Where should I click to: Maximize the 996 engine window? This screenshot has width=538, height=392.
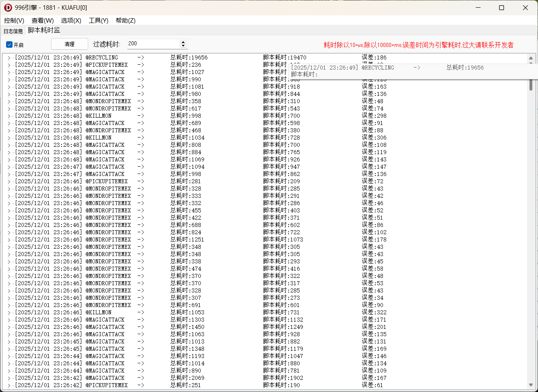click(502, 8)
